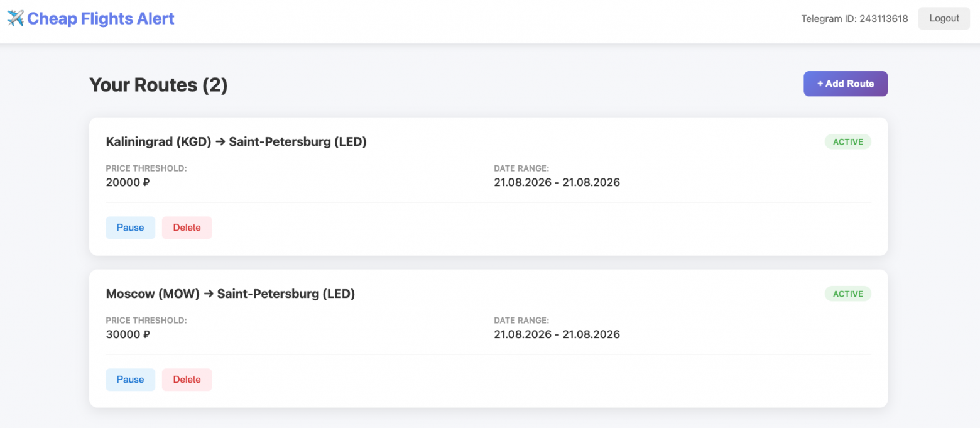Delete the Moscow to Saint-Petersburg route
Screen dimensions: 980x428
[x=187, y=380]
